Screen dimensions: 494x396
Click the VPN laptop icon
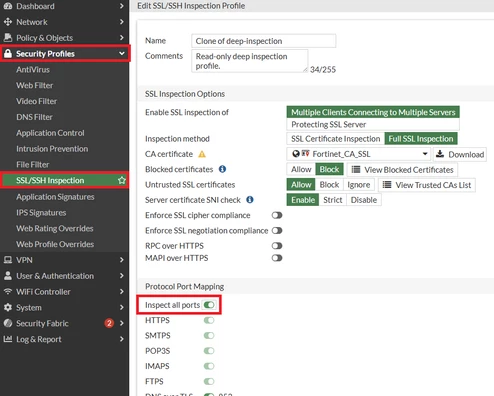pos(8,260)
